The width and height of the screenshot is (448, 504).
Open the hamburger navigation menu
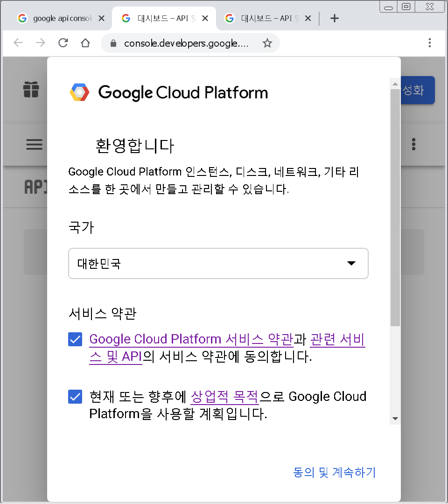(35, 144)
